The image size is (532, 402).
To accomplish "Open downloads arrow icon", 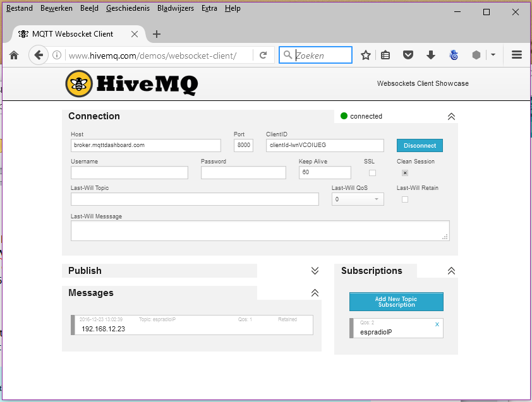I will pyautogui.click(x=430, y=55).
